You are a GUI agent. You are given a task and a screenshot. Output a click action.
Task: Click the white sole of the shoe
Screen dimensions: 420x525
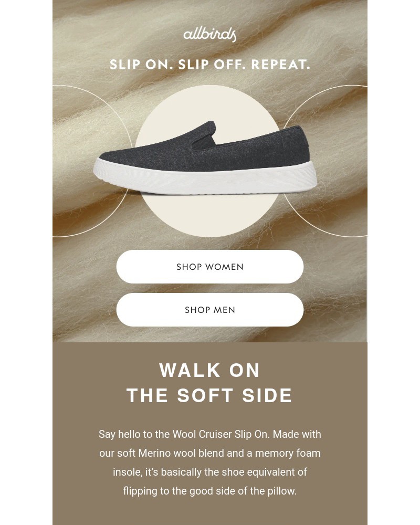click(205, 177)
